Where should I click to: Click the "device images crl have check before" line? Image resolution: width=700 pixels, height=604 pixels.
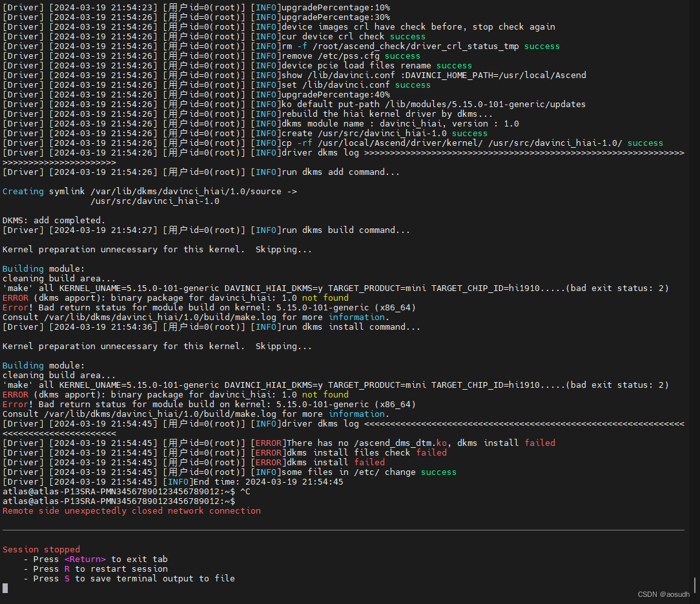pos(279,26)
